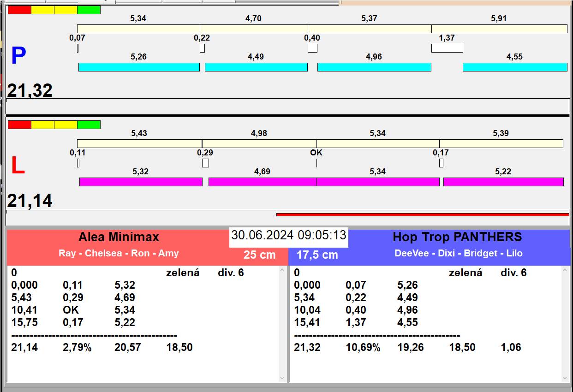Click the Alea Minimax team name

[x=119, y=237]
